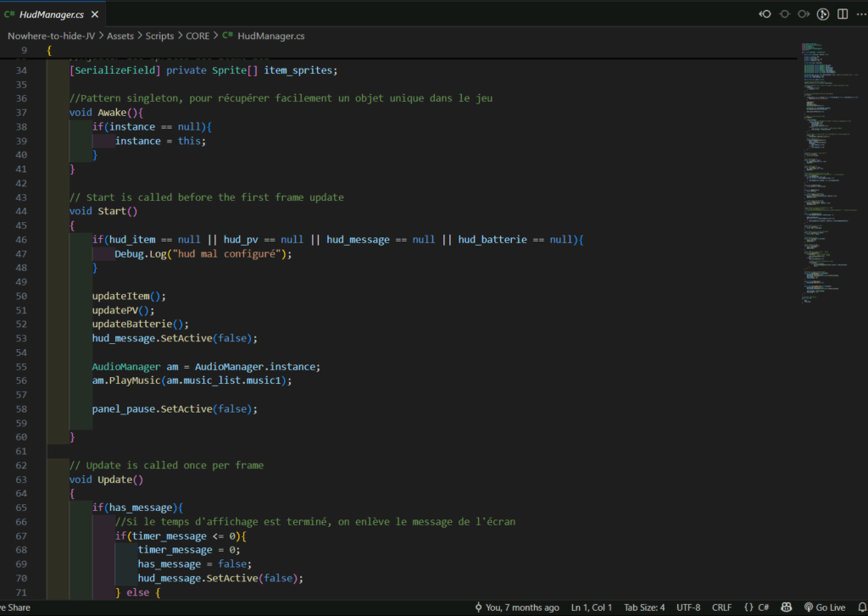Click Ln 1, Col 1 to go to line
868x616 pixels.
coord(592,607)
